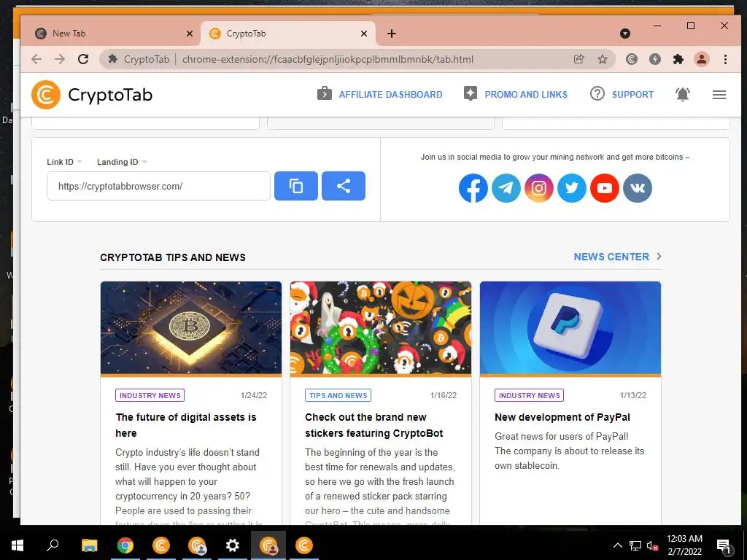Open the browser profile avatar

point(701,59)
